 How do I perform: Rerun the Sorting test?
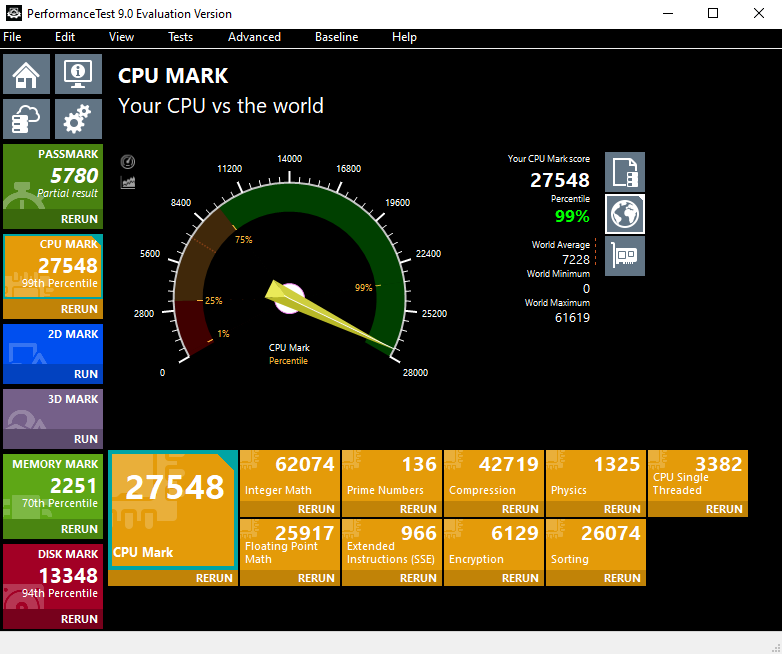(596, 578)
